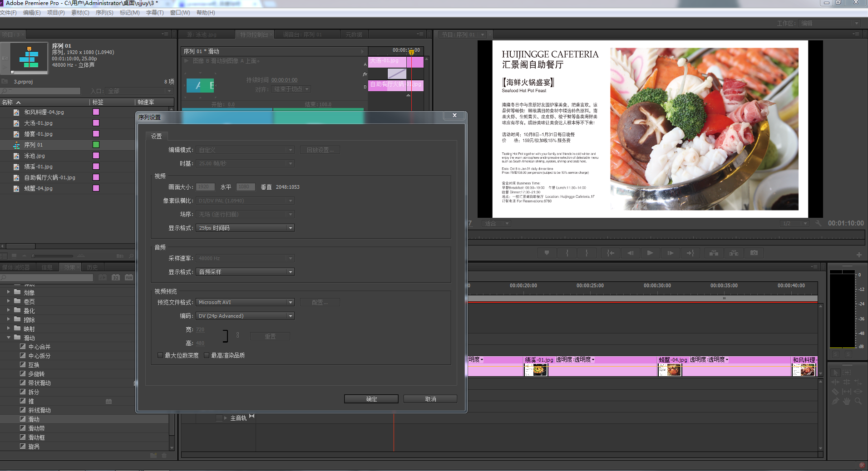Open the 显示格式 25fps 时间码 dropdown

pyautogui.click(x=245, y=228)
